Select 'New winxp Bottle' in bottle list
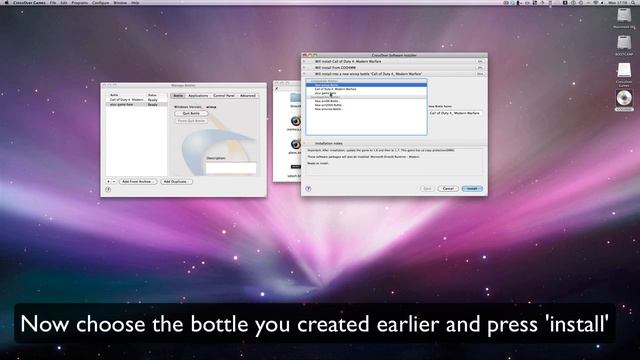The width and height of the screenshot is (640, 360). pos(367,85)
